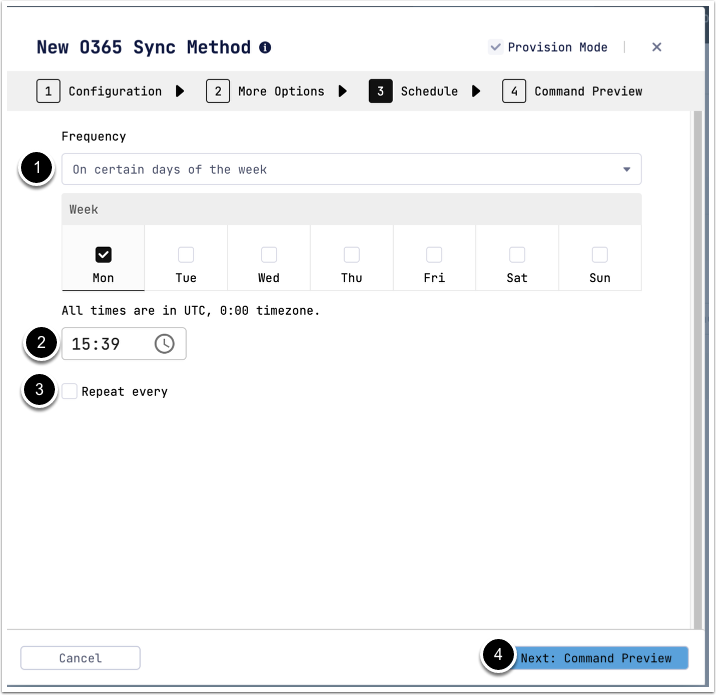The width and height of the screenshot is (716, 695).
Task: Select step 3 Schedule
Action: point(414,91)
